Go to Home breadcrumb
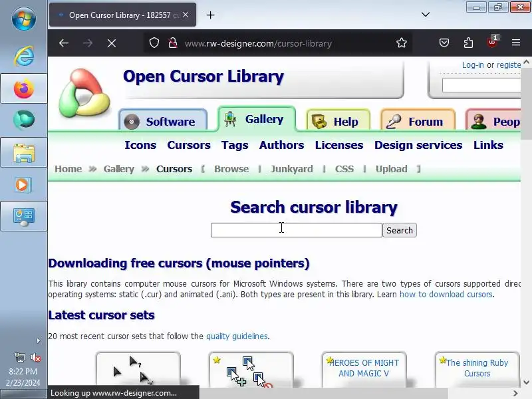 click(68, 169)
